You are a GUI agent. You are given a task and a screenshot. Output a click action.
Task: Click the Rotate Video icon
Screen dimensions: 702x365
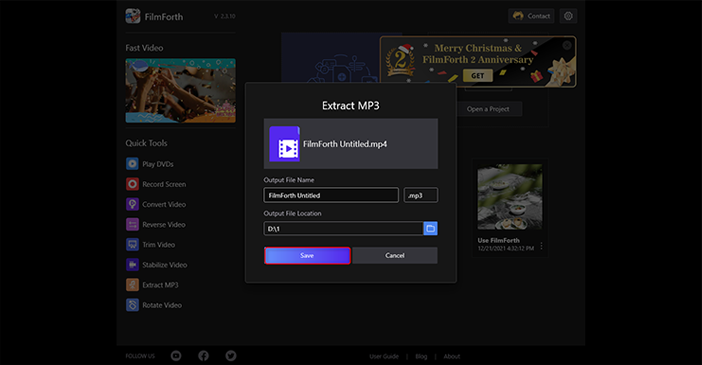tap(133, 305)
